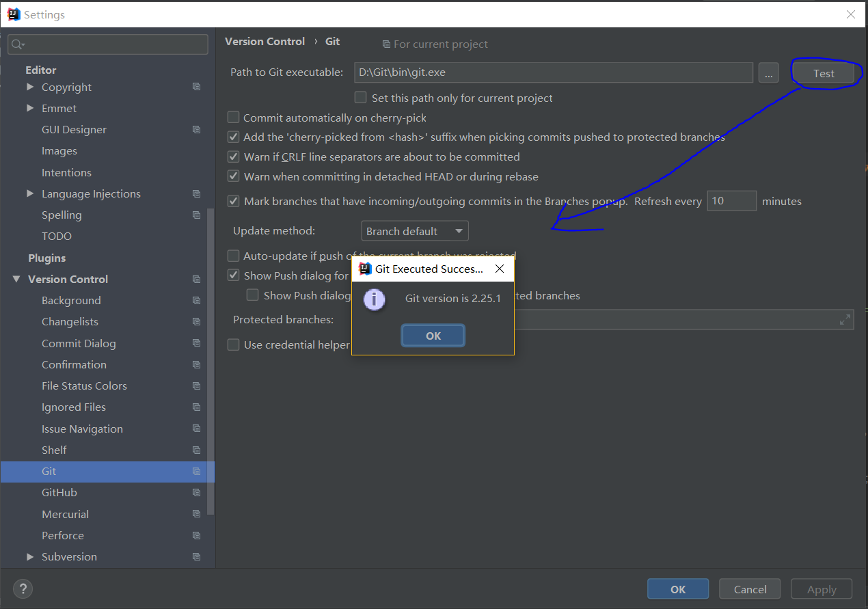Expand the Subversion tree node
The height and width of the screenshot is (609, 868).
pyautogui.click(x=30, y=556)
